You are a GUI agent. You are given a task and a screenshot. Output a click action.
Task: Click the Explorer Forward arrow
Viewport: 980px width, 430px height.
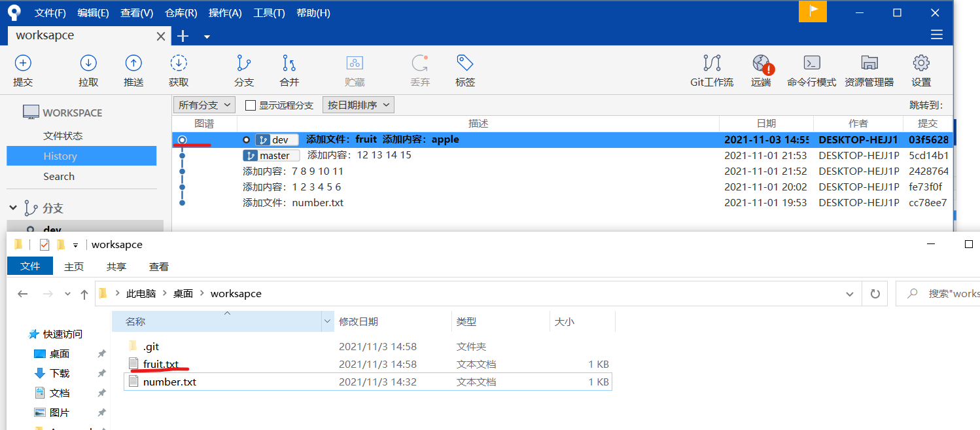47,294
